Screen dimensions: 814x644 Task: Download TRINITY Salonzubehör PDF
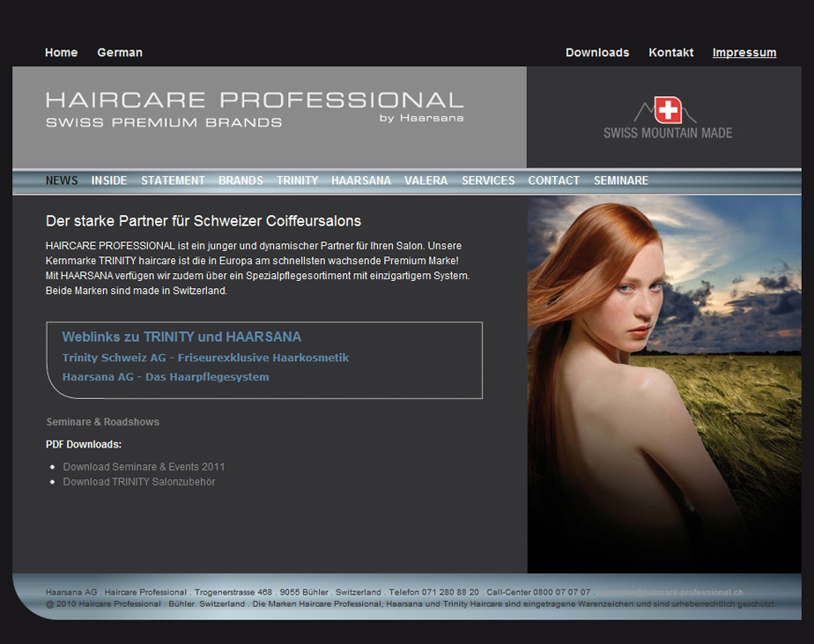[139, 482]
